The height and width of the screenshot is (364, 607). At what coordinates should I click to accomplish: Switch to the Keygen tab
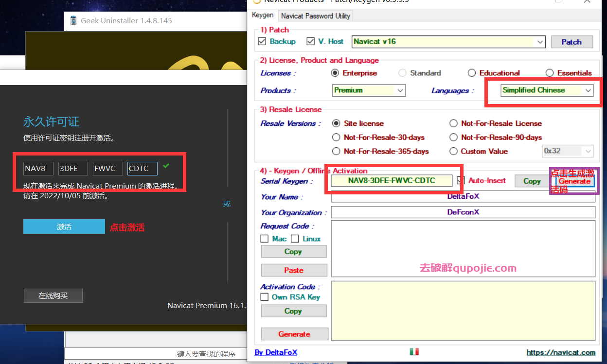263,15
